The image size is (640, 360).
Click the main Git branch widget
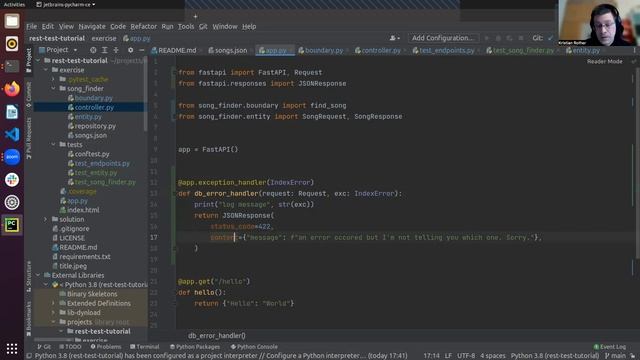coord(615,356)
